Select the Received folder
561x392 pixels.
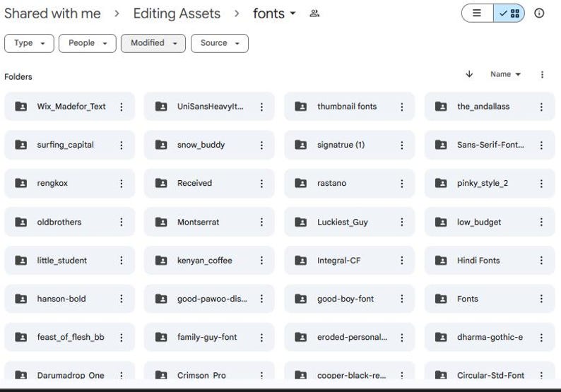tap(209, 184)
